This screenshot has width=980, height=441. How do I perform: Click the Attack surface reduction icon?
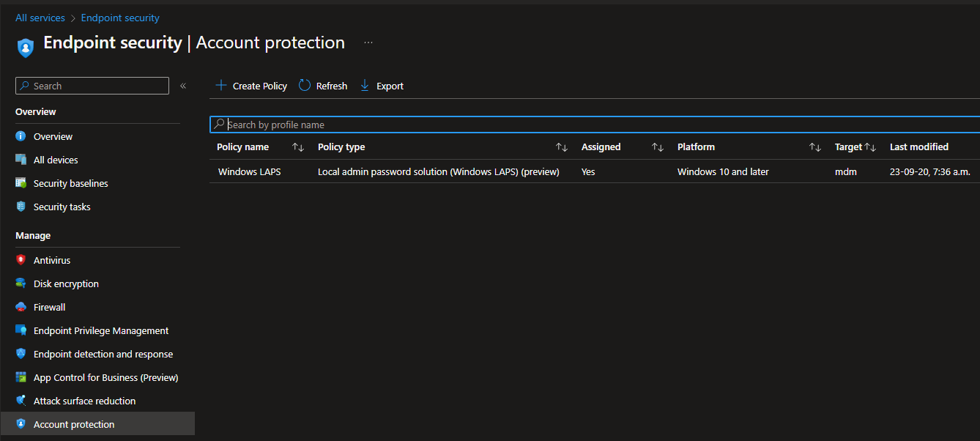pos(21,401)
